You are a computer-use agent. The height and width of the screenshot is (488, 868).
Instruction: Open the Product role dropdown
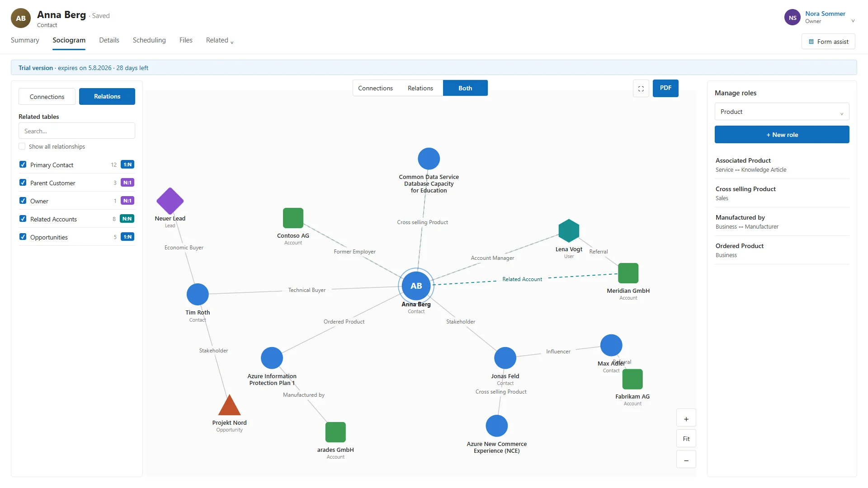point(782,112)
